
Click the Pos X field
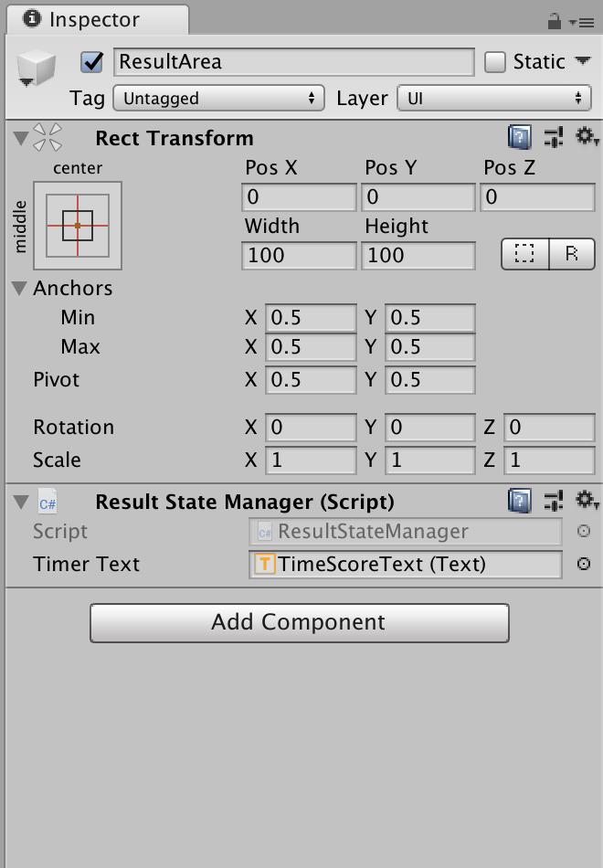pos(299,197)
